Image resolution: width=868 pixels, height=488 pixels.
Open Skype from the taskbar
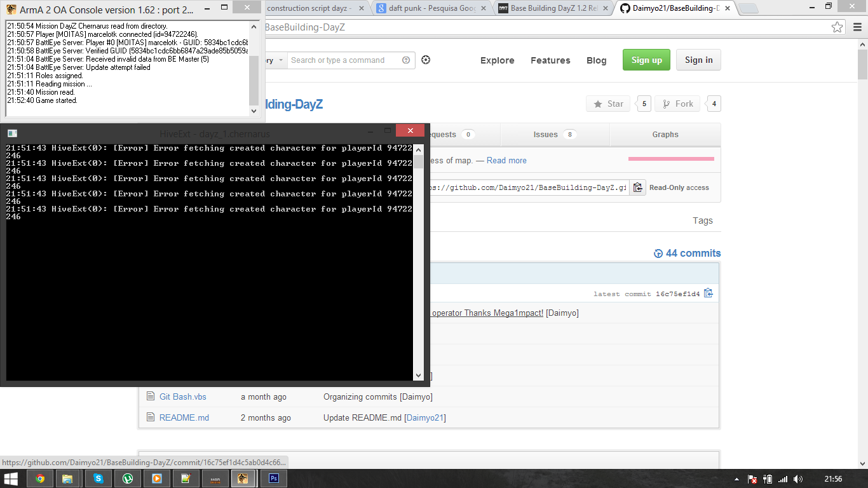click(x=98, y=478)
